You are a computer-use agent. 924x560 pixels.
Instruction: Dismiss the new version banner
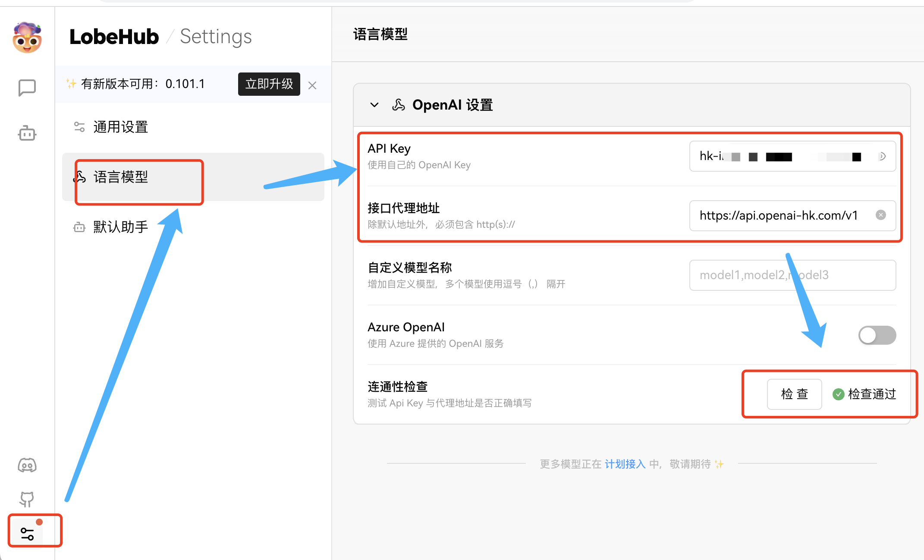pos(312,85)
